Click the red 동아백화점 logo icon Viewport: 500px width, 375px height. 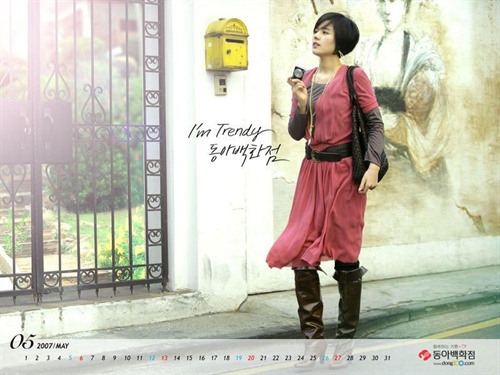(x=425, y=355)
